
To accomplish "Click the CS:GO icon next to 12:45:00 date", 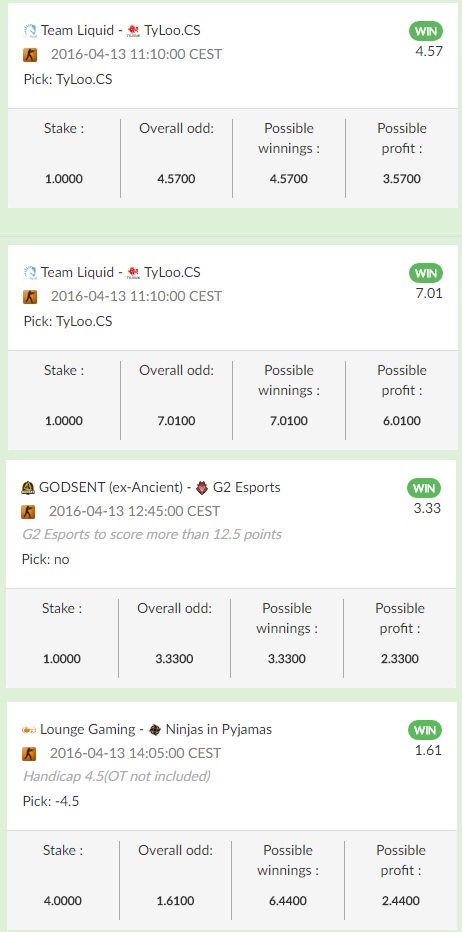I will (x=28, y=512).
